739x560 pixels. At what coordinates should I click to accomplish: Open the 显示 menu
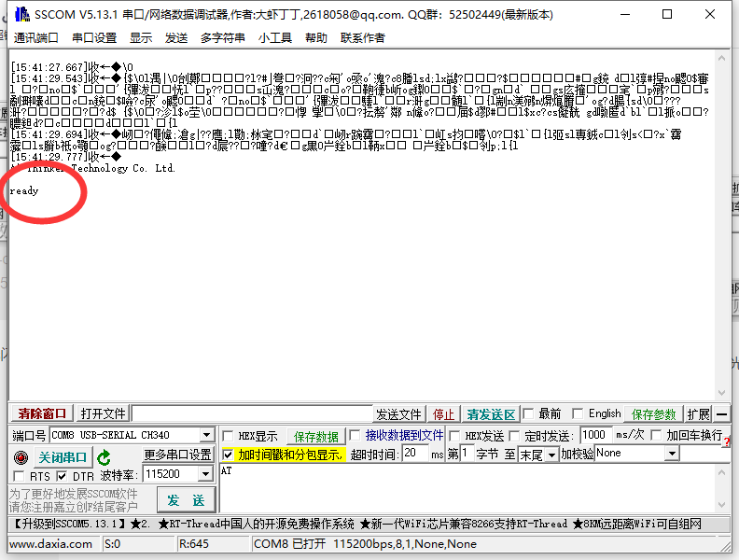[141, 37]
